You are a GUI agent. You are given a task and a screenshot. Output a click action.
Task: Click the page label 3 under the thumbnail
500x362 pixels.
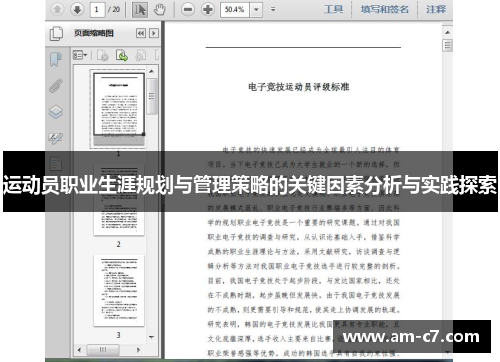pyautogui.click(x=118, y=335)
